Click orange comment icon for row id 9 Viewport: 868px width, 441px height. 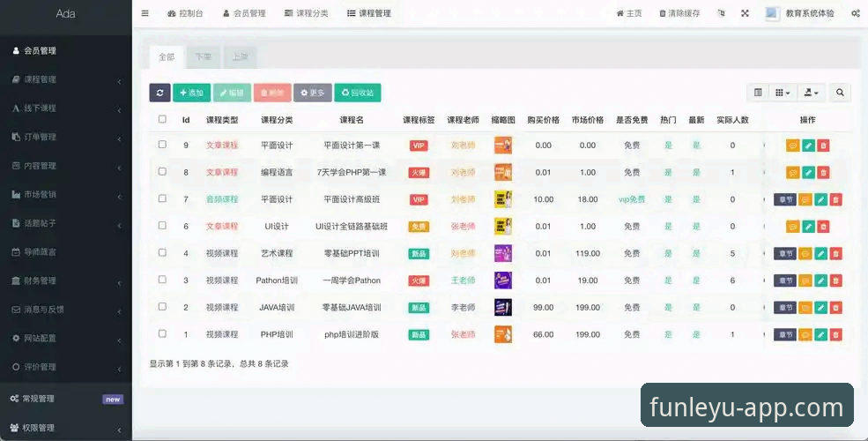pos(793,146)
